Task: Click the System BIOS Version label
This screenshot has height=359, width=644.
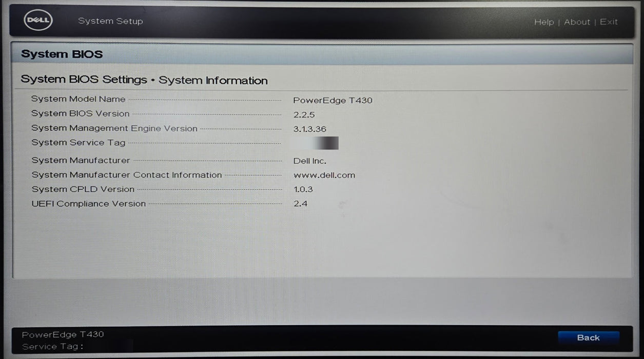Action: pos(81,114)
